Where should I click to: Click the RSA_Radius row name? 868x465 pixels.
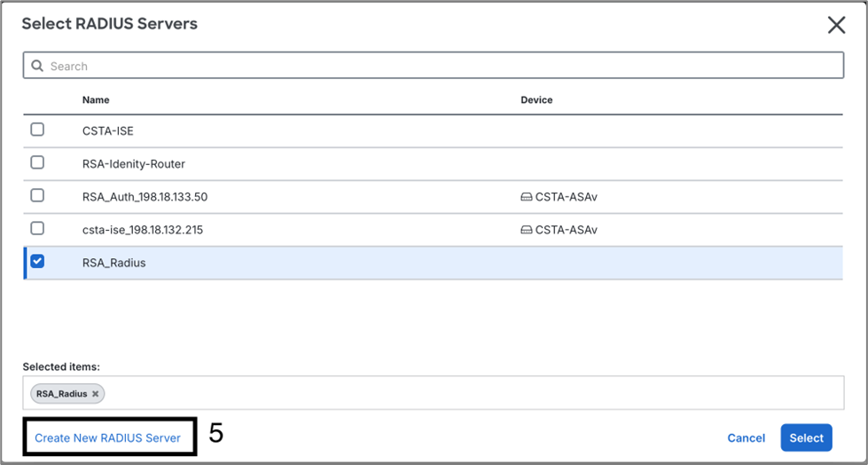pos(113,263)
